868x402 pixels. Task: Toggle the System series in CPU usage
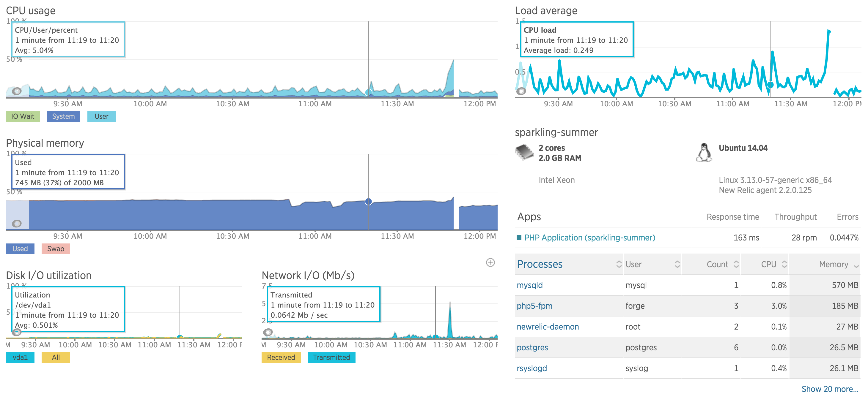tap(63, 116)
